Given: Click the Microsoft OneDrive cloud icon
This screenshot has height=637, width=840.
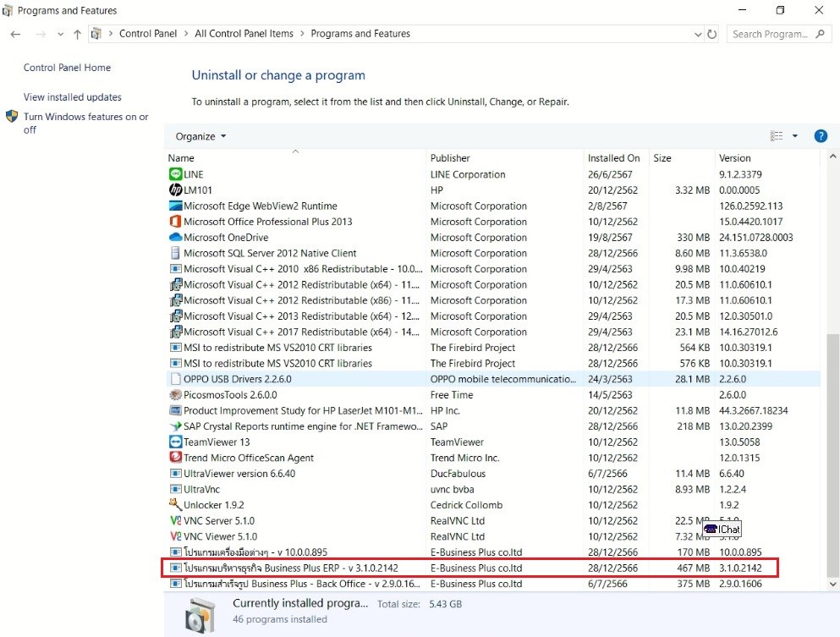Looking at the screenshot, I should point(175,237).
